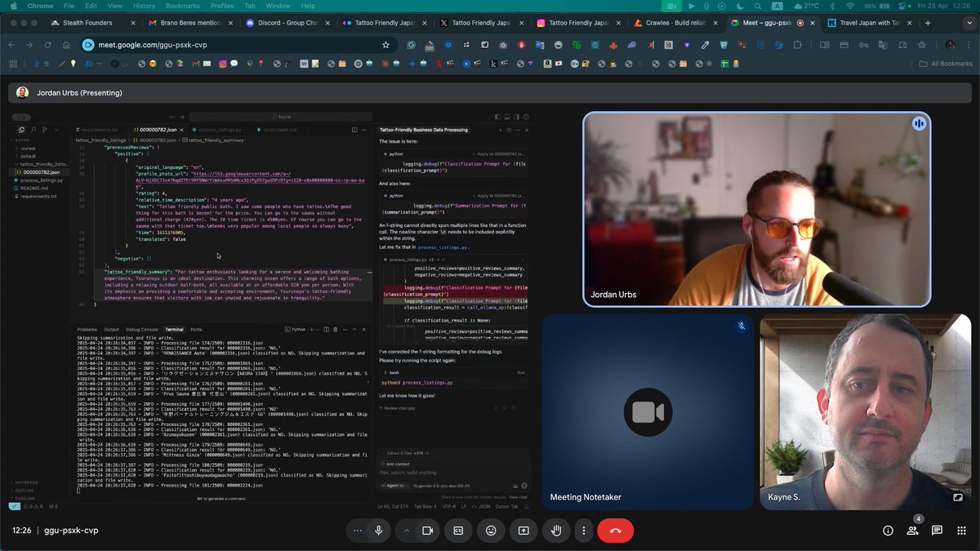Show the People panel
The image size is (980, 551).
click(x=912, y=531)
